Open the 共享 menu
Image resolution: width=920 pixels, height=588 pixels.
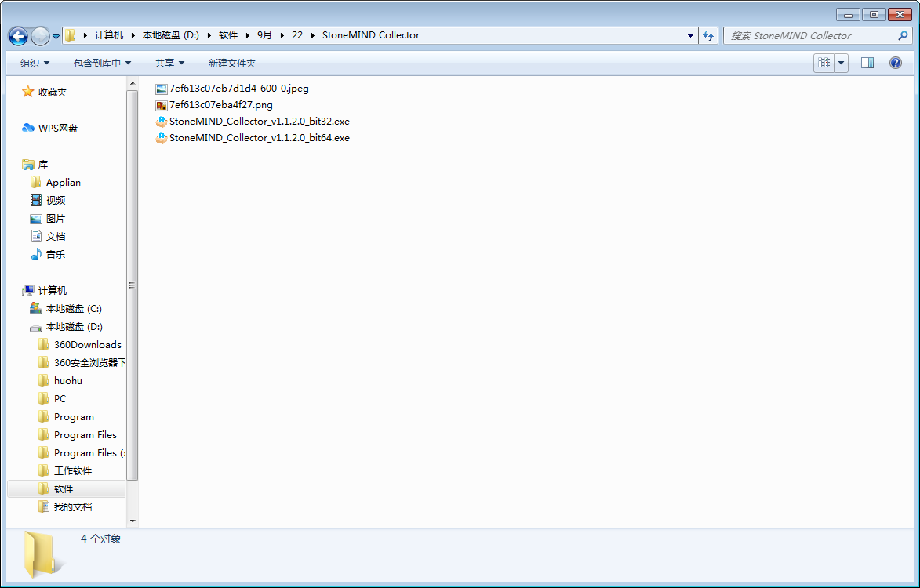click(169, 63)
